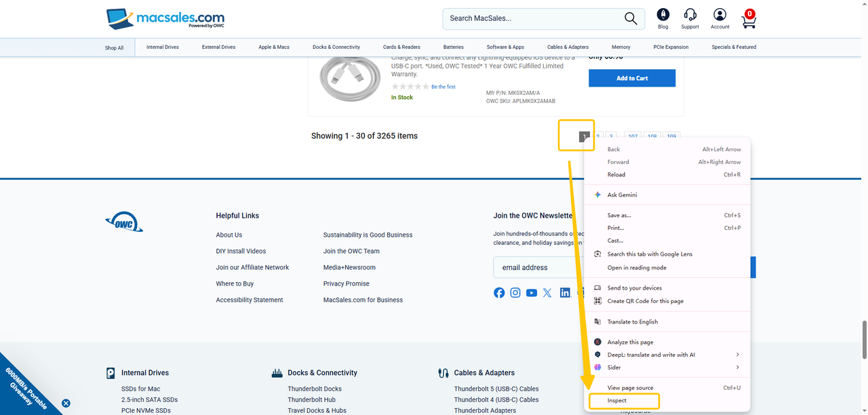
Task: Open the Memory navigation menu
Action: click(621, 47)
